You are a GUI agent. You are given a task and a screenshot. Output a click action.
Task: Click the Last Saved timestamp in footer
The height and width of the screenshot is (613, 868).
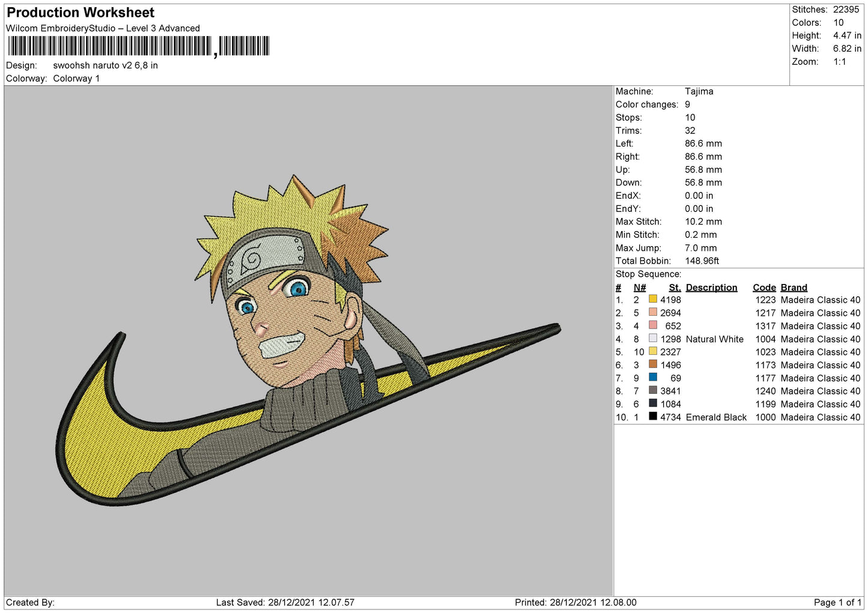point(285,602)
